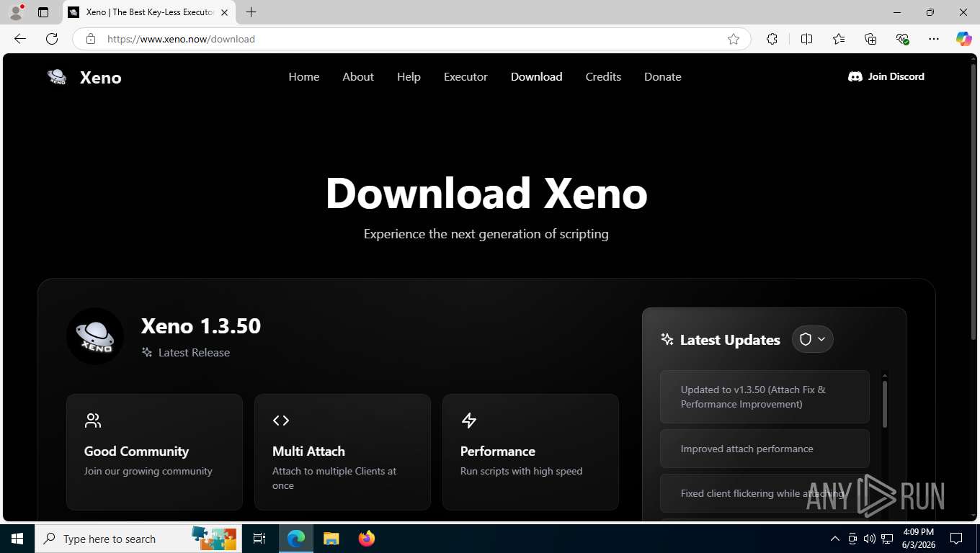This screenshot has height=553, width=980.
Task: Click the Xeno brand name in header
Action: click(x=101, y=78)
